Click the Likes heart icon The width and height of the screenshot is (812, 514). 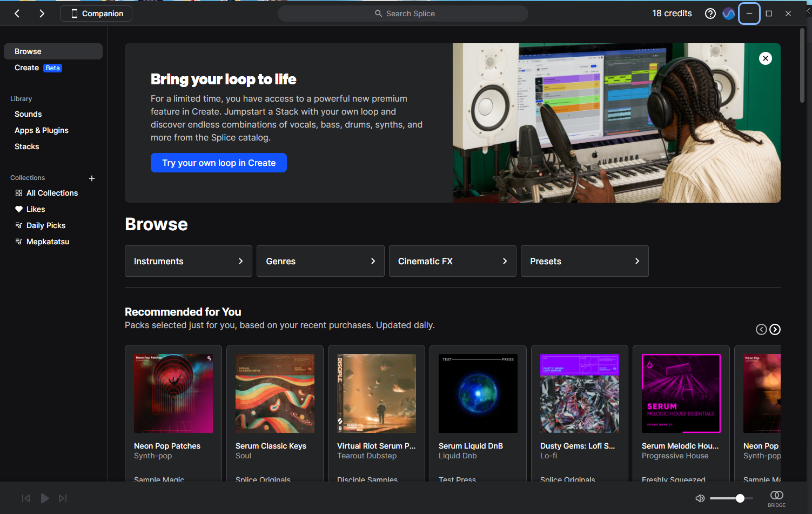[19, 209]
